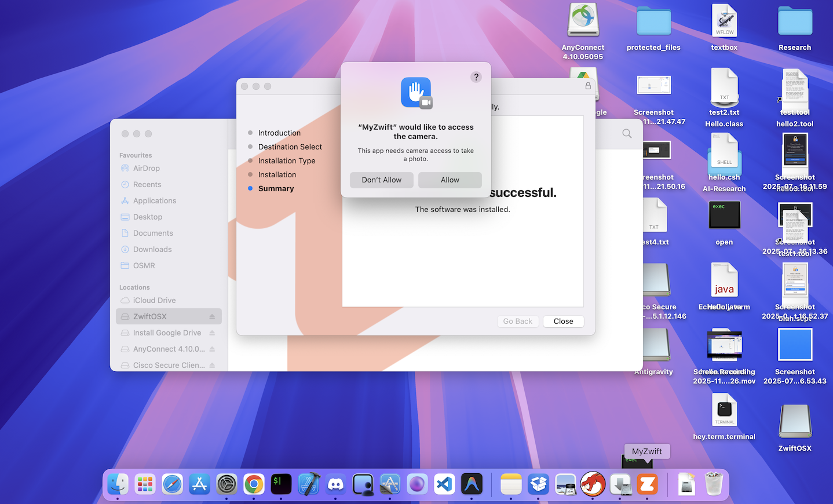The height and width of the screenshot is (504, 833).
Task: Open the Zwift app in the Dock
Action: pos(648,484)
